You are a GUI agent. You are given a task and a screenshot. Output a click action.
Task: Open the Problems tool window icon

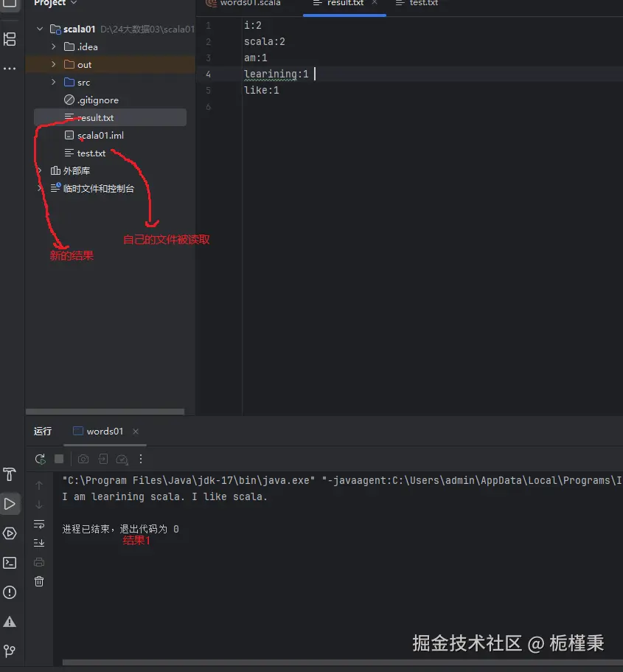(x=10, y=592)
